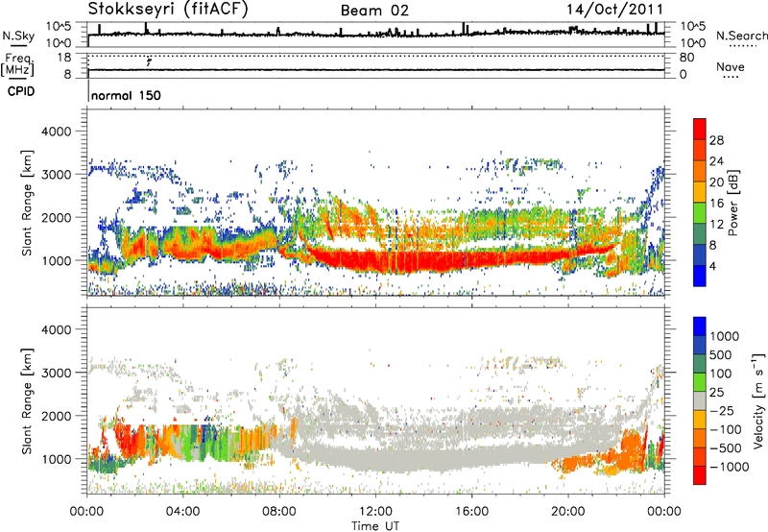Viewport: 768px width, 532px height.
Task: Click the -1000 label on velocity colorbar
Action: (x=729, y=467)
